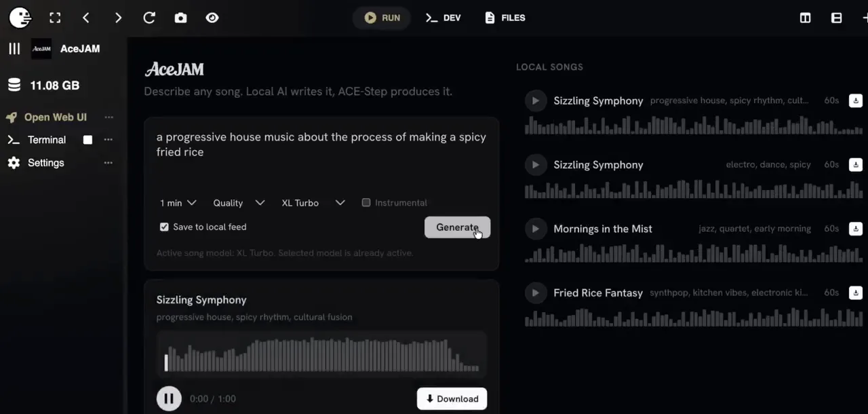Image resolution: width=868 pixels, height=414 pixels.
Task: Uncheck Save to local feed
Action: [164, 227]
